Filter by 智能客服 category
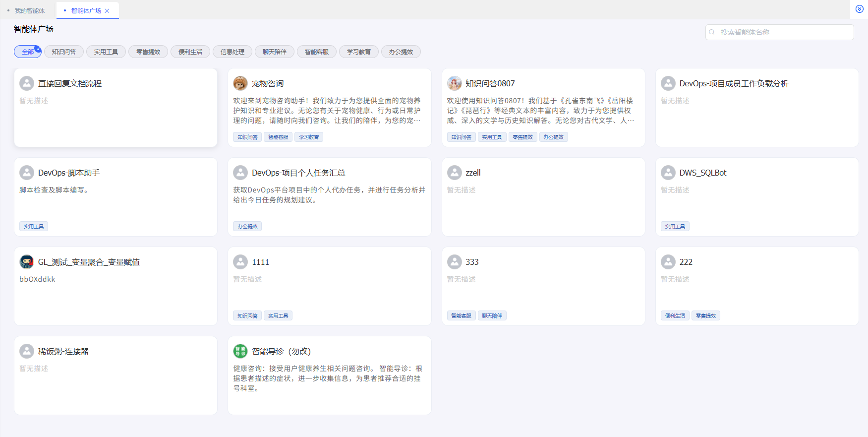 click(x=317, y=52)
